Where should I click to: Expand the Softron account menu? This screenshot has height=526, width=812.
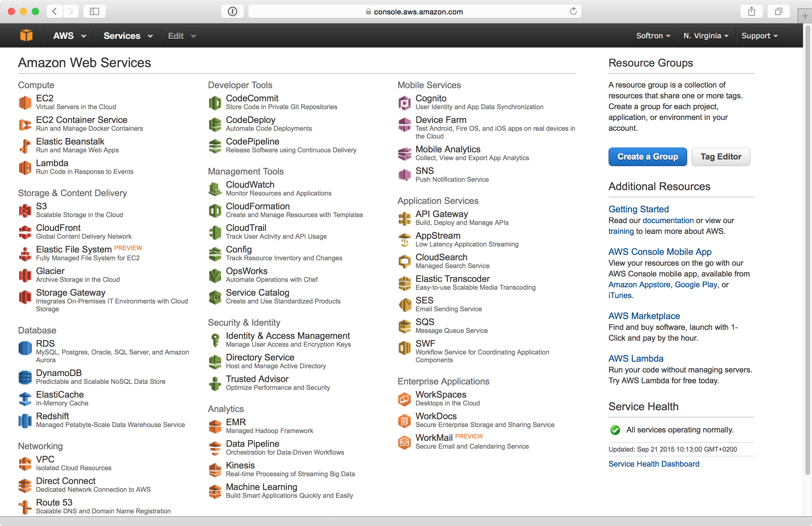point(653,36)
